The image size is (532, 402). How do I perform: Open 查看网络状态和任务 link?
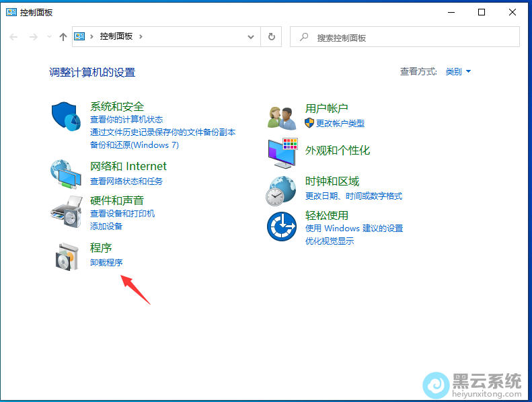click(x=126, y=181)
